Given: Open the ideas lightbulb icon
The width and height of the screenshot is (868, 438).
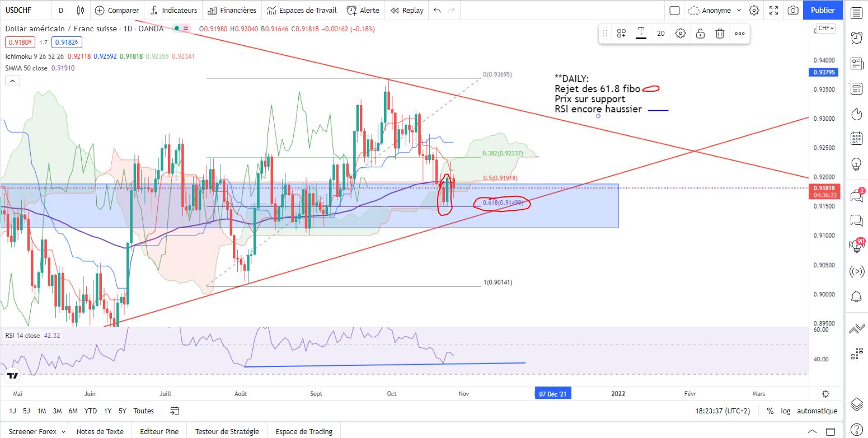Looking at the screenshot, I should [x=856, y=164].
